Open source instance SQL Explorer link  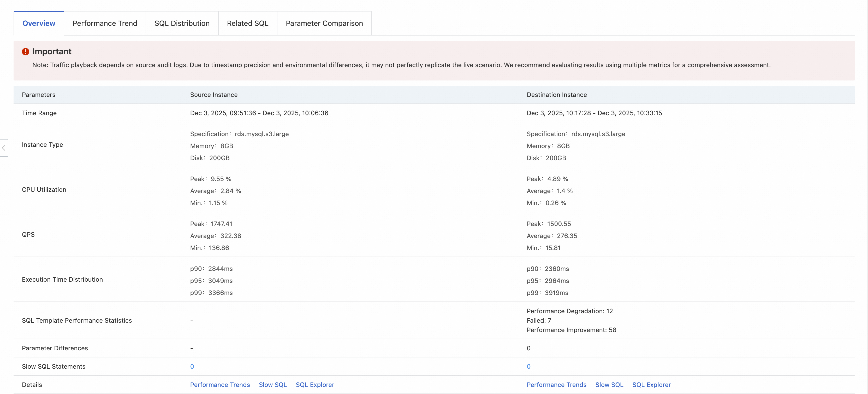tap(315, 385)
